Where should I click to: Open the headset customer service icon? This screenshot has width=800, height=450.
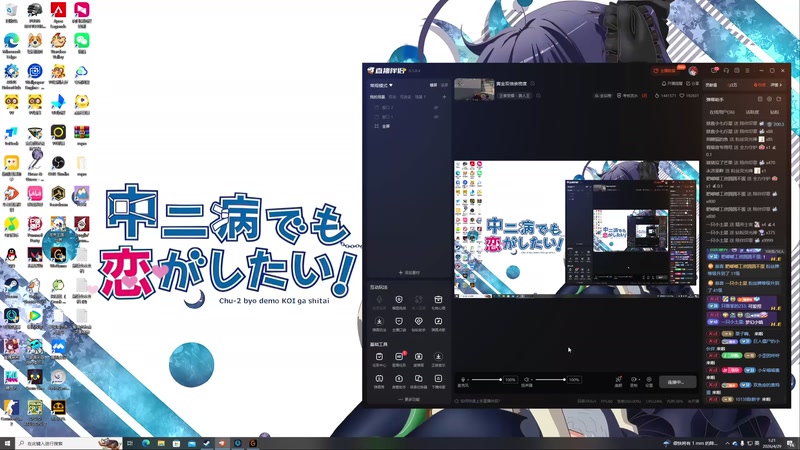click(726, 70)
